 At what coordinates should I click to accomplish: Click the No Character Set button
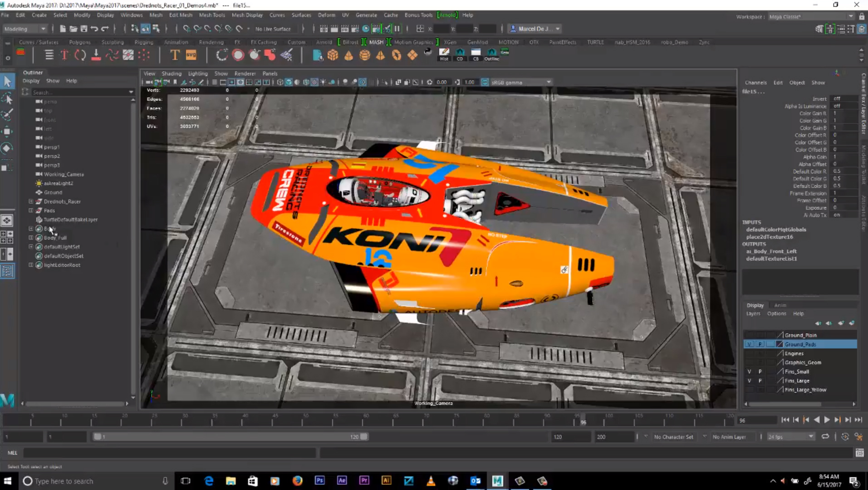click(673, 437)
